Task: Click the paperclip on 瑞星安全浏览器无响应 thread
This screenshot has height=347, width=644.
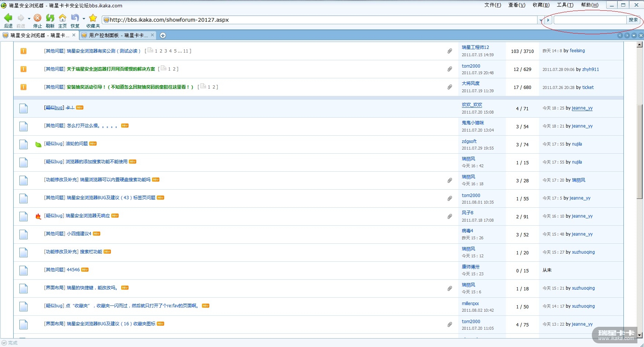Action: [x=450, y=217]
